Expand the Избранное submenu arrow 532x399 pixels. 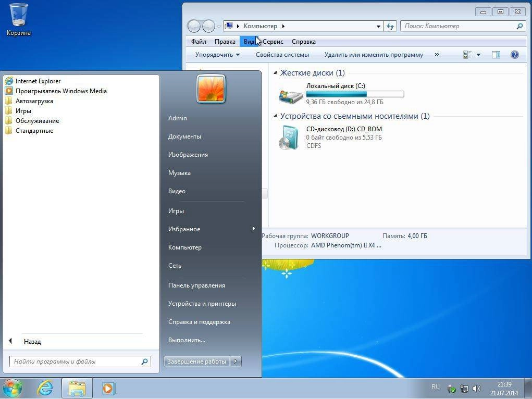[253, 229]
